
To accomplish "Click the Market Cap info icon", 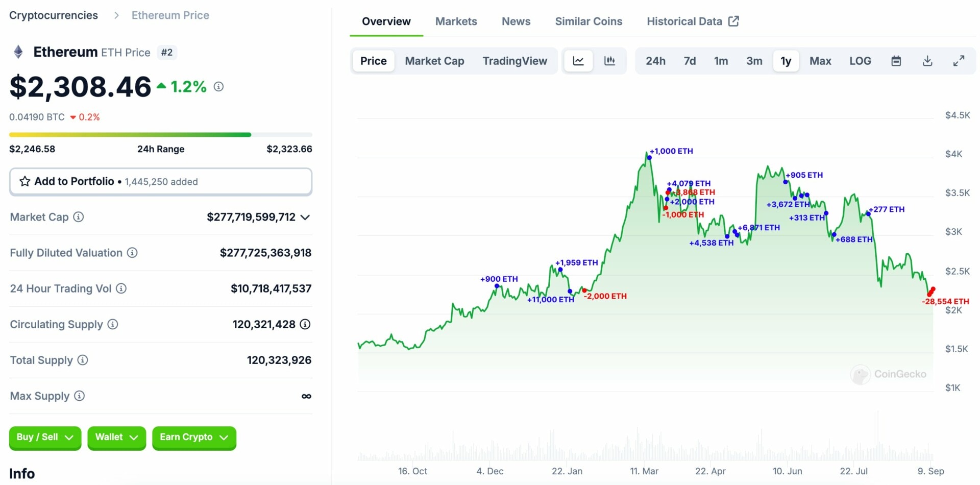I will click(79, 217).
